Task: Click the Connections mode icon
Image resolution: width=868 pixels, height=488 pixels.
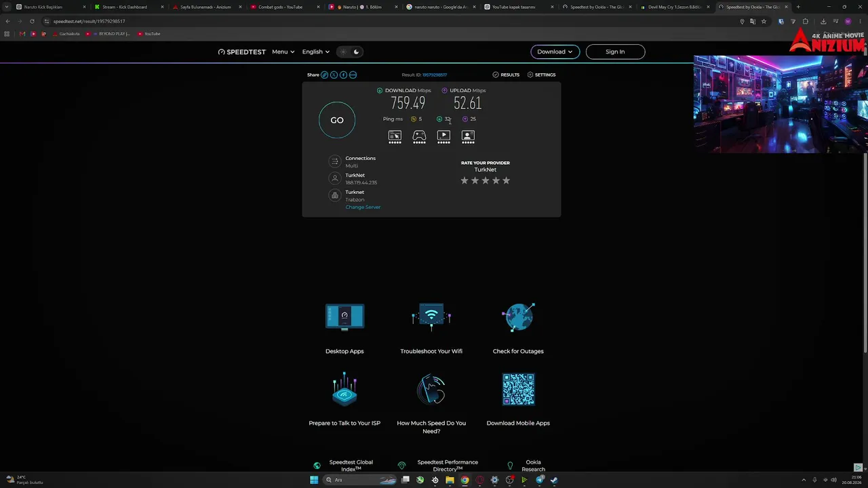Action: pyautogui.click(x=334, y=161)
